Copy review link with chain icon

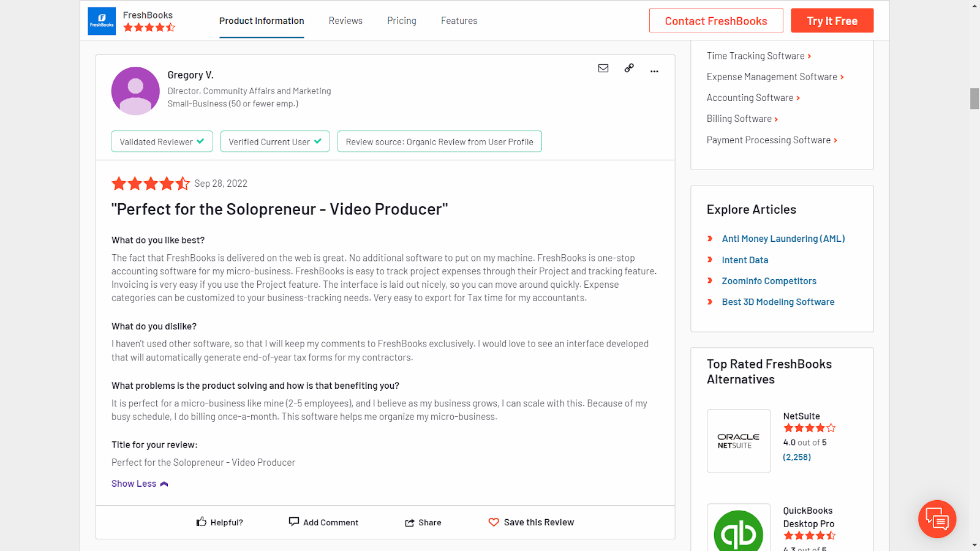[629, 68]
